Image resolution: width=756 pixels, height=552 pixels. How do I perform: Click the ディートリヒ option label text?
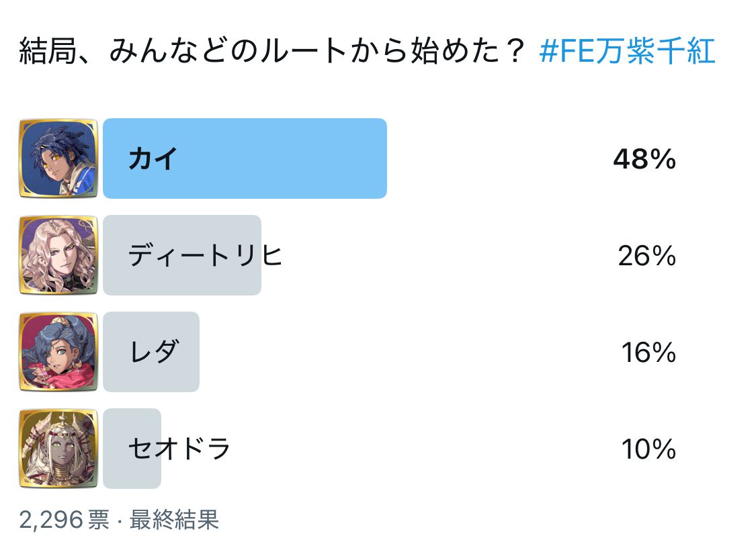coord(205,255)
